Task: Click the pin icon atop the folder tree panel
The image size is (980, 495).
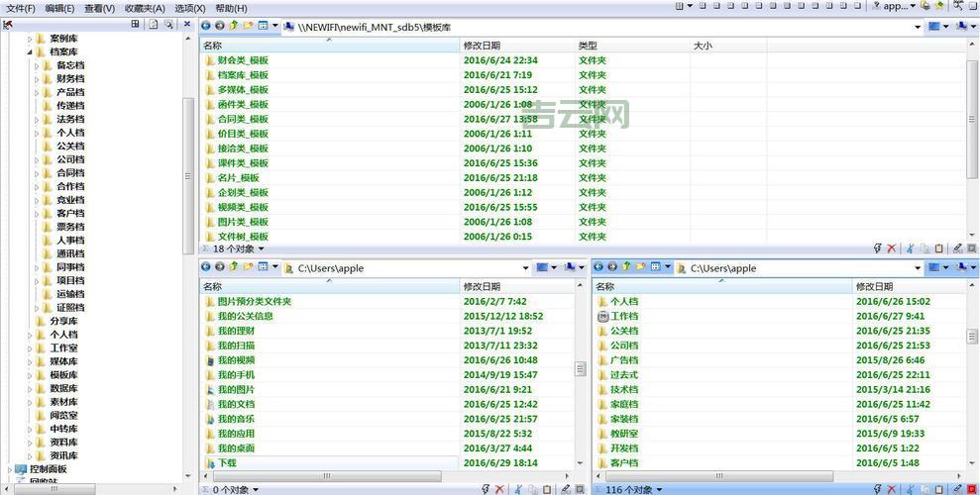Action: (8, 24)
